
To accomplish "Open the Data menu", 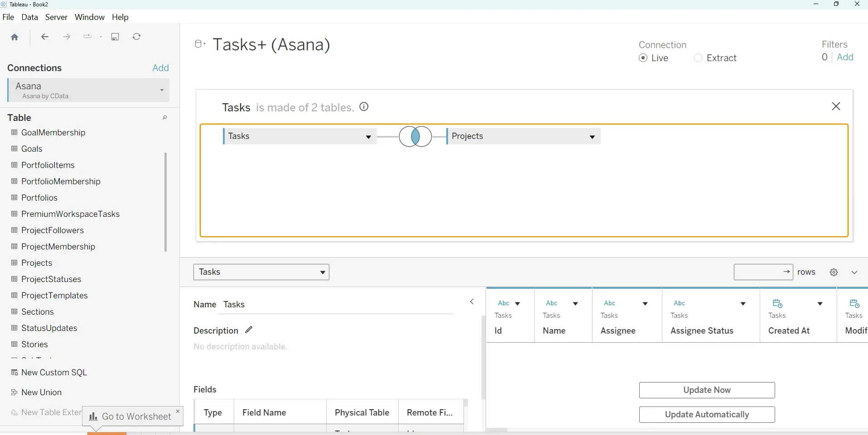I will [x=29, y=17].
